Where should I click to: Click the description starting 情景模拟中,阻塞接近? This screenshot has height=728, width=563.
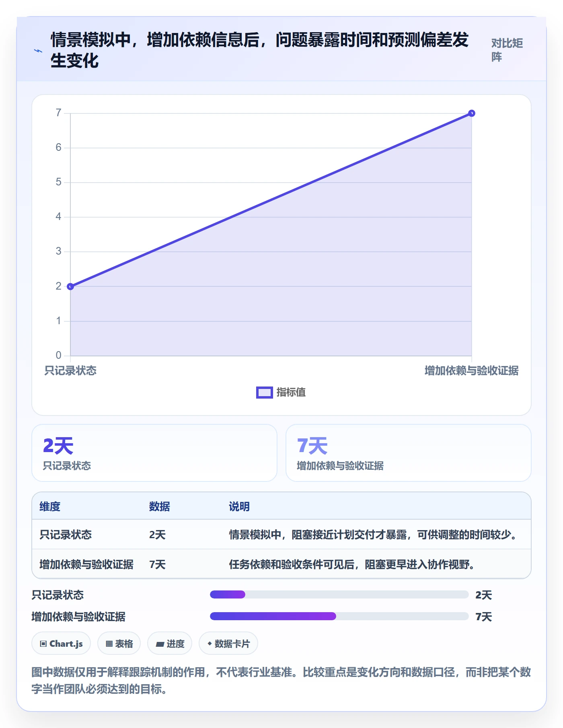[374, 535]
